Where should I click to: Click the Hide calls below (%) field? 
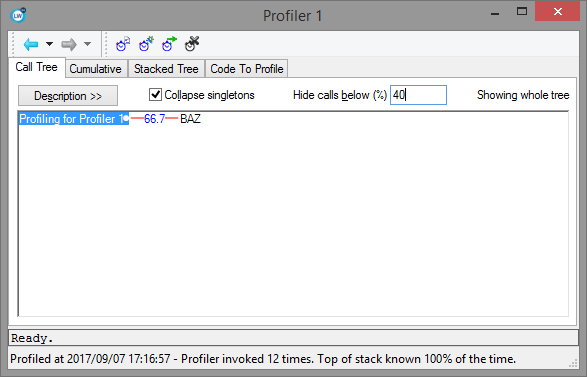pyautogui.click(x=418, y=95)
